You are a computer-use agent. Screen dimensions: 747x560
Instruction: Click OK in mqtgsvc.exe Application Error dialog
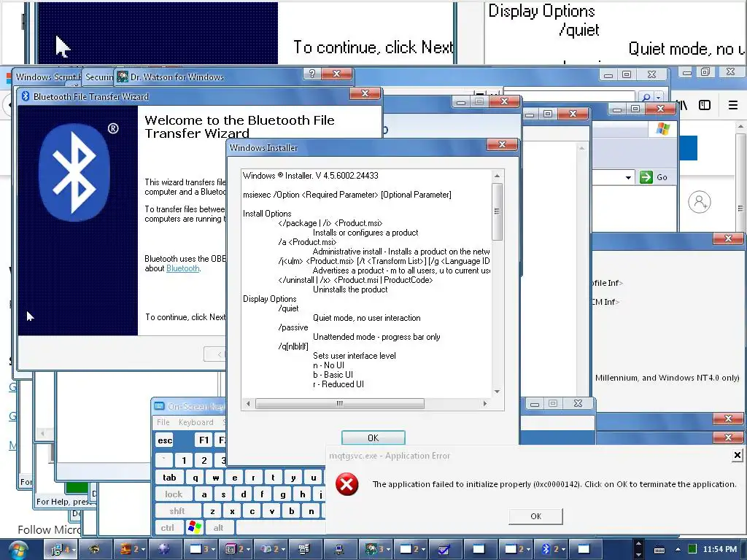535,516
